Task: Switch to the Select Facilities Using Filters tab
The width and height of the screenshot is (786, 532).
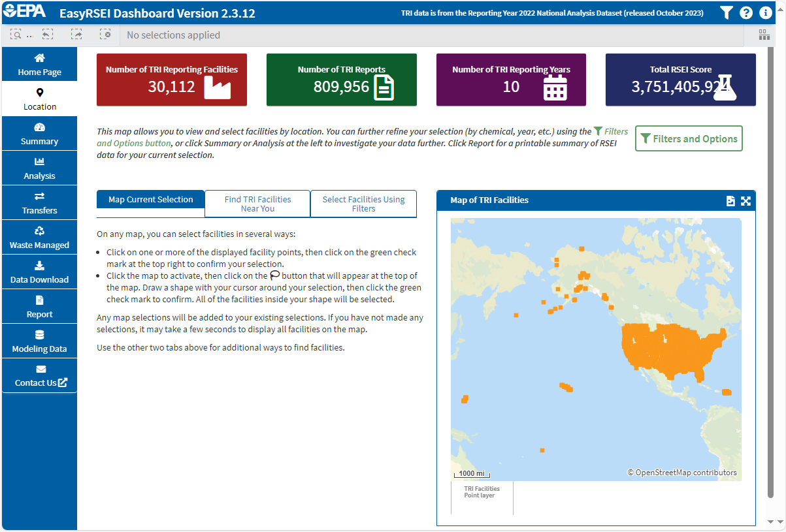Action: [363, 204]
